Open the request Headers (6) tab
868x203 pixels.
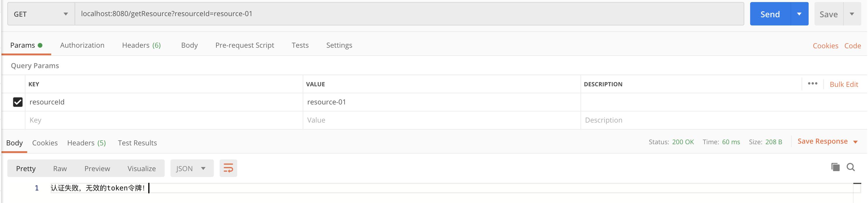141,45
